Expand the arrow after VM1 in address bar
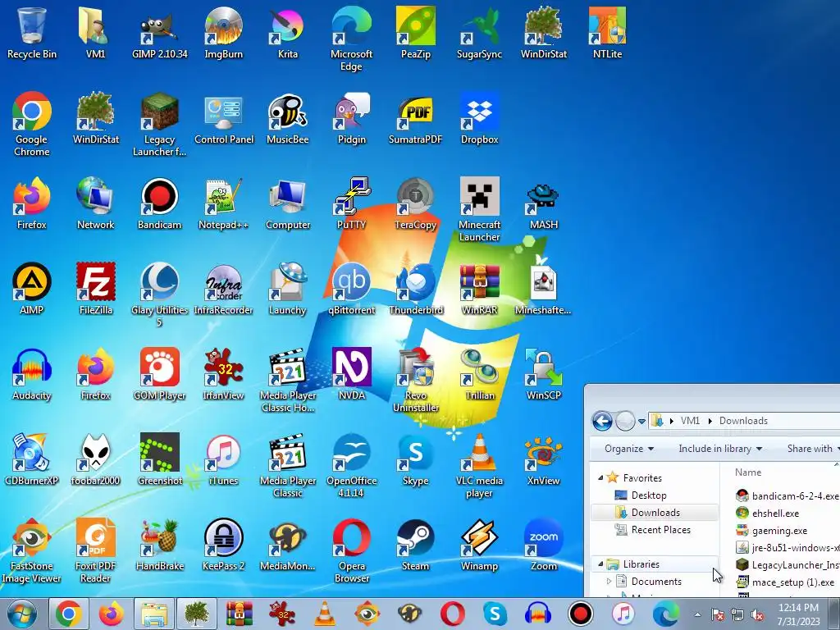 point(710,421)
